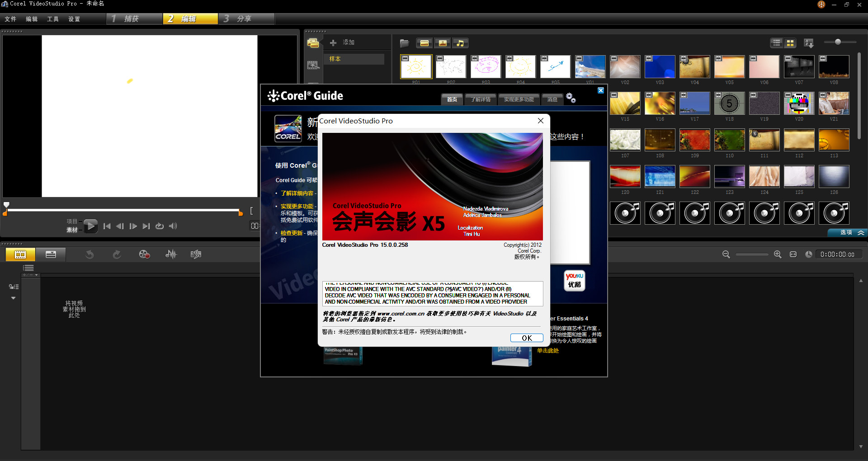Go to the 1 捕获 (Capture) step tab
The height and width of the screenshot is (461, 868).
tap(135, 19)
